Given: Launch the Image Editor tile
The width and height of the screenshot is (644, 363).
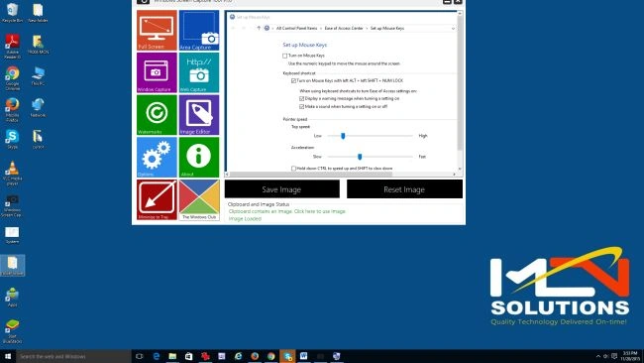Looking at the screenshot, I should coord(199,115).
